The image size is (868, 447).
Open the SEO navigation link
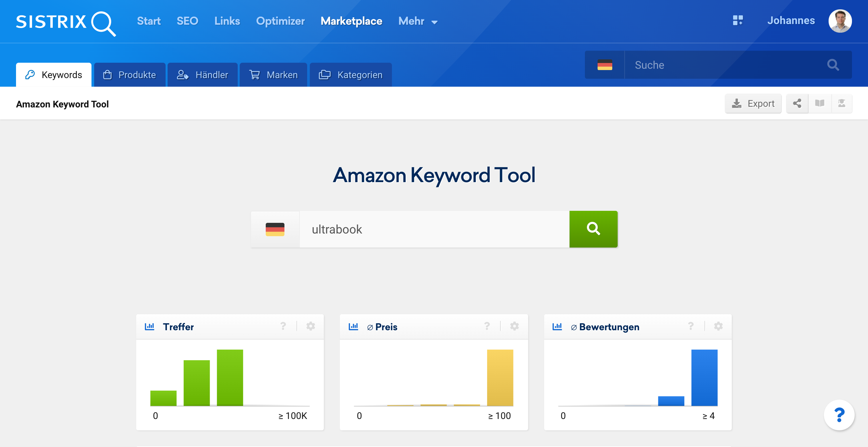[x=187, y=21]
